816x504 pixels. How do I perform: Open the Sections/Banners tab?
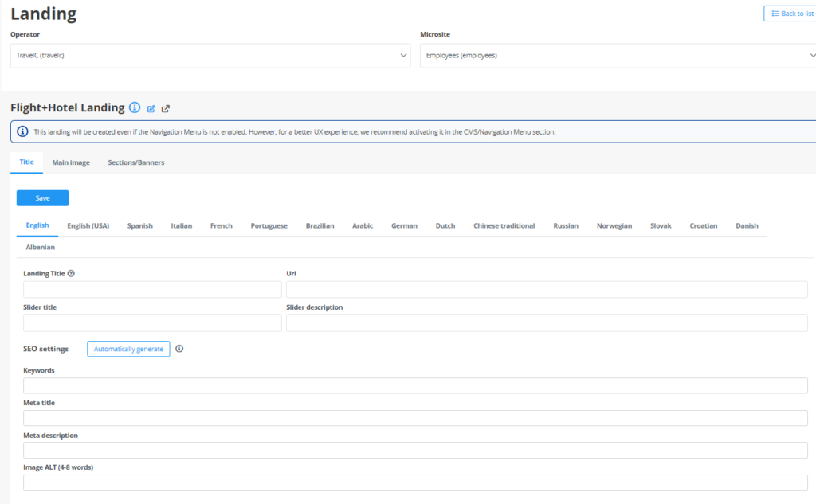click(x=136, y=162)
